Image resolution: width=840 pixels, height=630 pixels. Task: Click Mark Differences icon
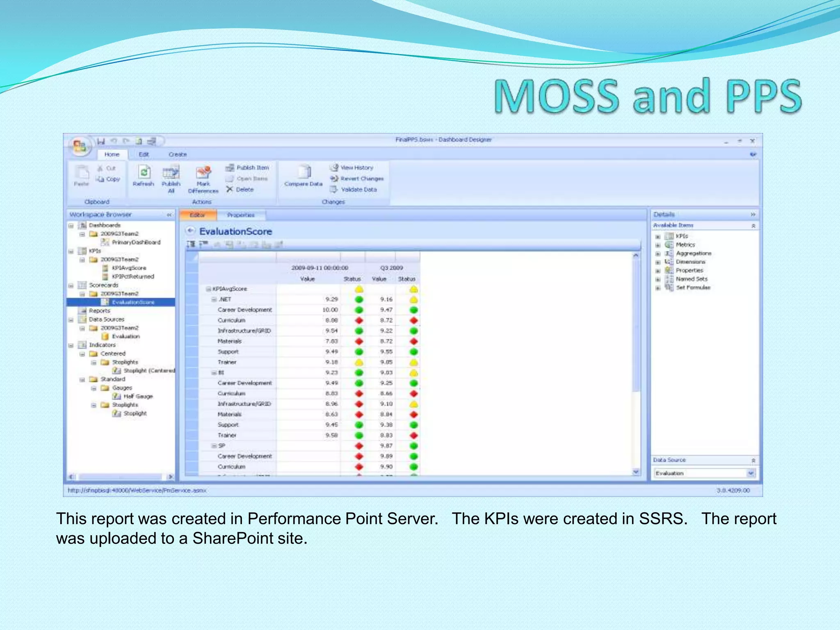(203, 173)
